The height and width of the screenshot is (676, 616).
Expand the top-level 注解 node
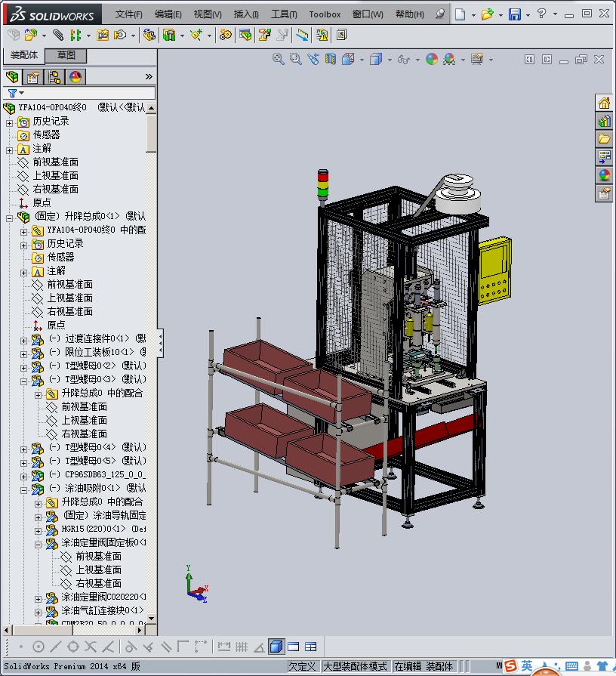[10, 150]
